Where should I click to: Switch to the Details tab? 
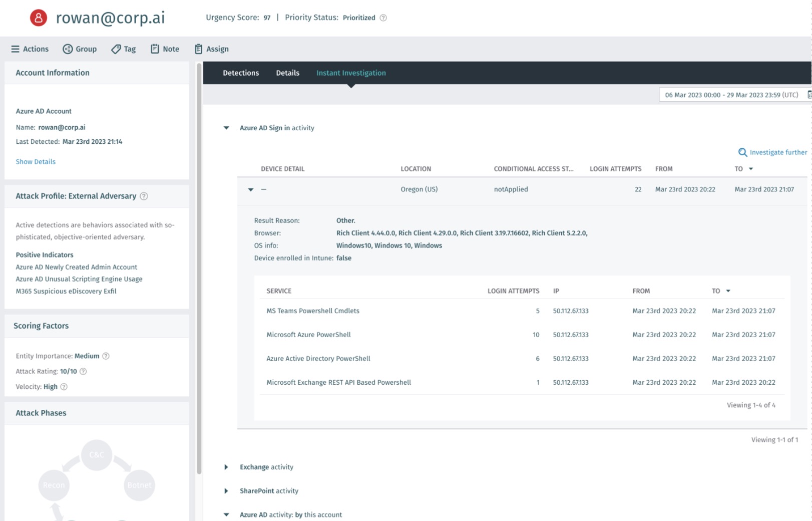click(x=288, y=73)
